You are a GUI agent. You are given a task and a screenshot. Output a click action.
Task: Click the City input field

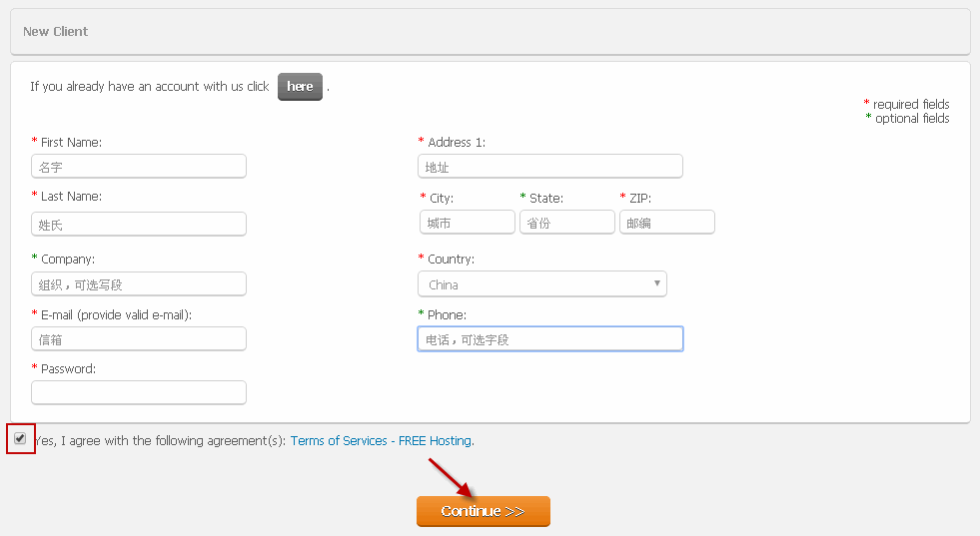(x=468, y=223)
